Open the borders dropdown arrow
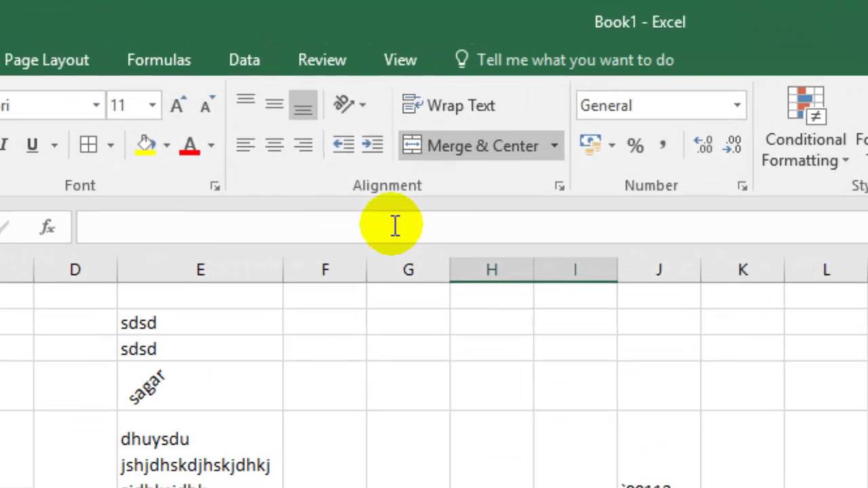The image size is (868, 488). [x=111, y=145]
